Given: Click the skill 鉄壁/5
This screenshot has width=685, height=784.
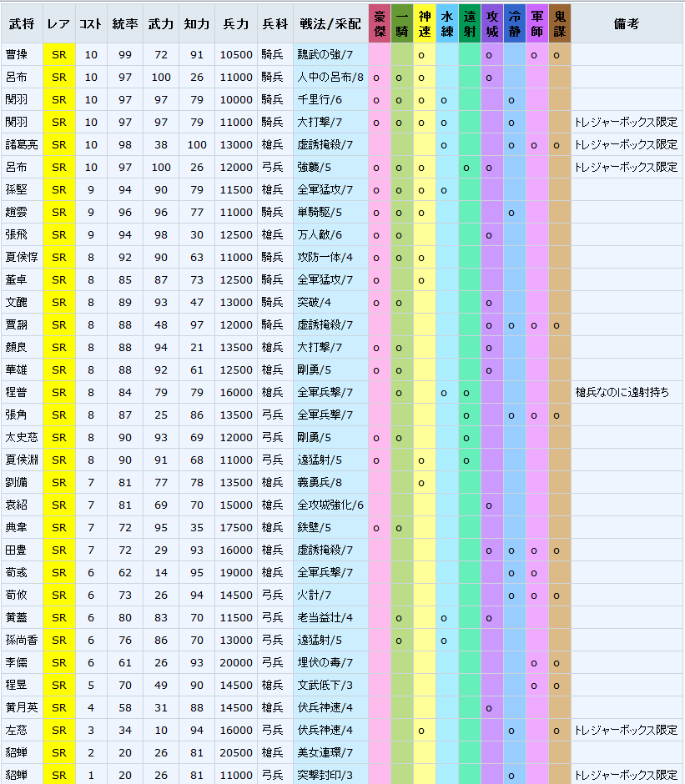Looking at the screenshot, I should [x=315, y=527].
